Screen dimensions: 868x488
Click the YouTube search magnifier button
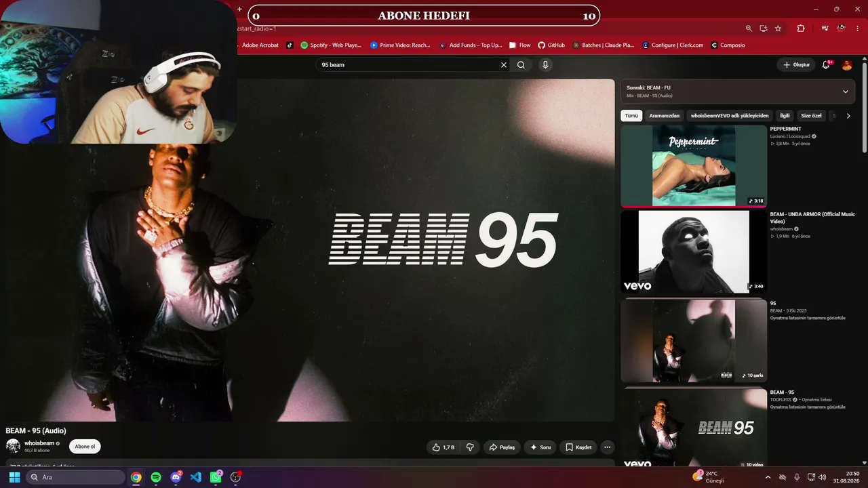click(521, 65)
